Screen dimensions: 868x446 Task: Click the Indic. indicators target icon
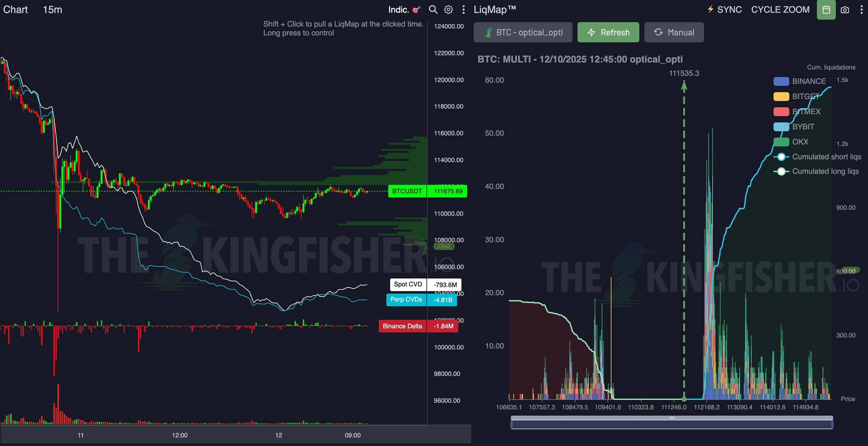click(416, 10)
